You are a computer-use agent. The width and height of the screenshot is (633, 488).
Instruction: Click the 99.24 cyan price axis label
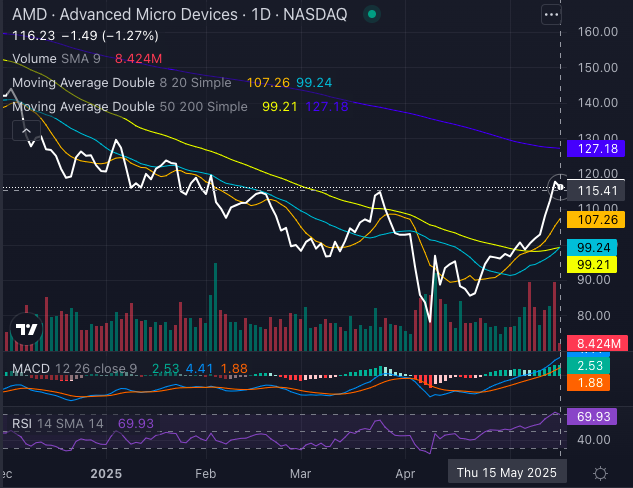pyautogui.click(x=592, y=247)
